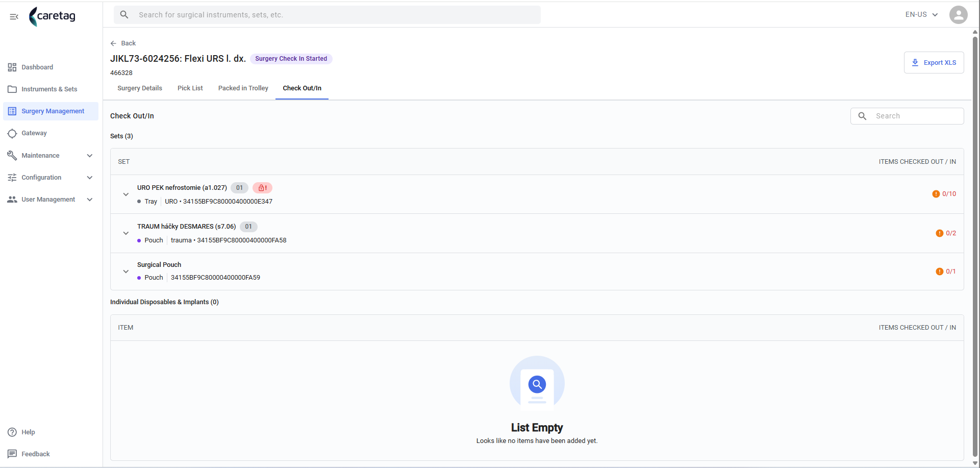Click the scrollbar down arrow

point(975,463)
